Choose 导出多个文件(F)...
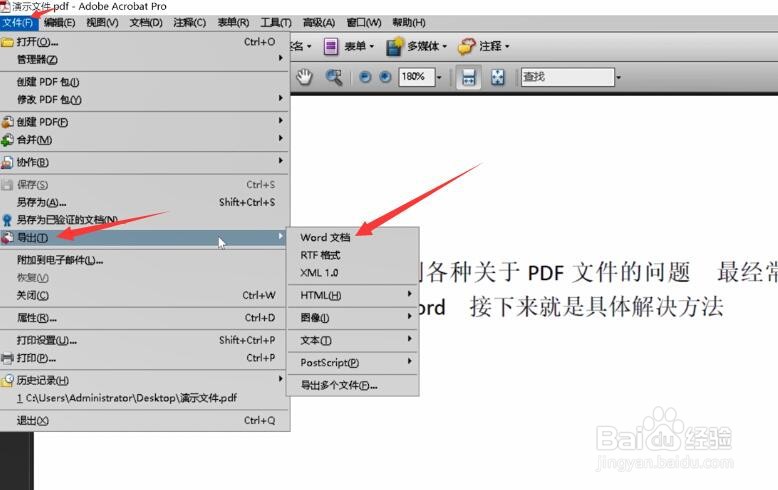This screenshot has width=778, height=490. (353, 385)
